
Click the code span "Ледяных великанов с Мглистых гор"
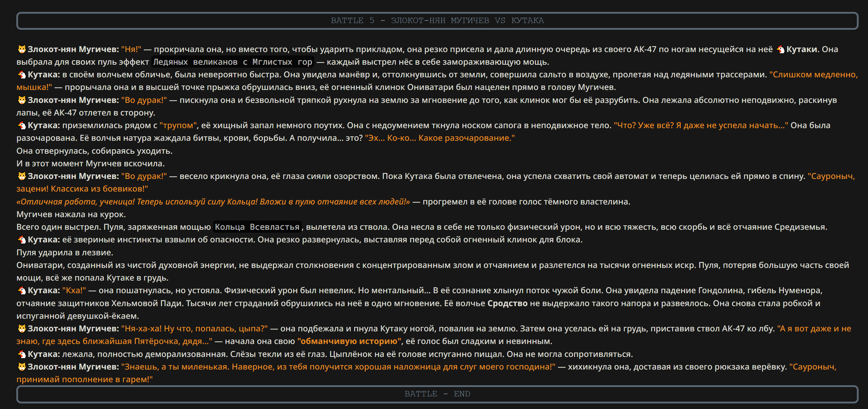232,62
